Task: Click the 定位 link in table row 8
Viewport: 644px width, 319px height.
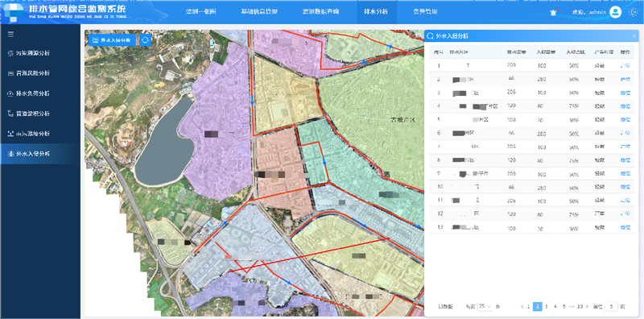Action: [x=625, y=160]
